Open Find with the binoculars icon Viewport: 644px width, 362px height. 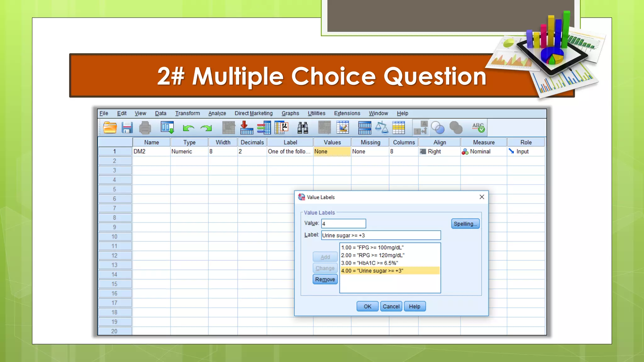(303, 128)
